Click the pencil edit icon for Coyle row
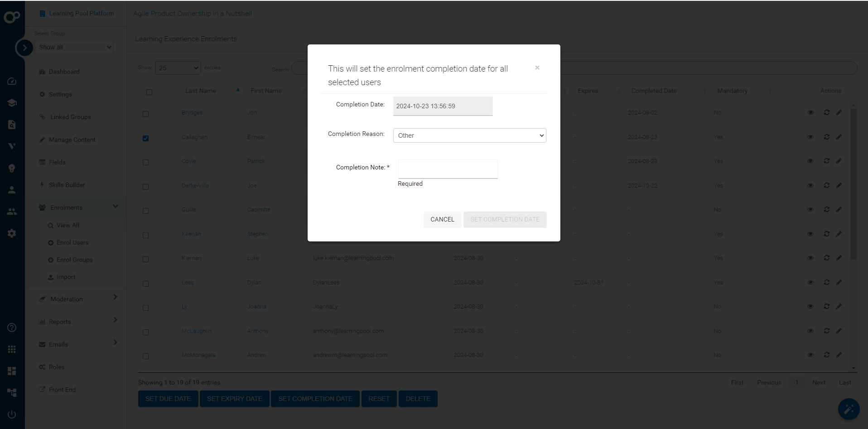This screenshot has width=868, height=429. pos(839,161)
